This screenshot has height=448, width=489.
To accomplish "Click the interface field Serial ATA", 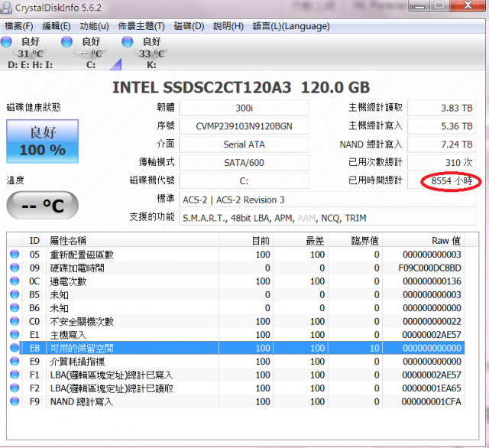I will pos(244,144).
